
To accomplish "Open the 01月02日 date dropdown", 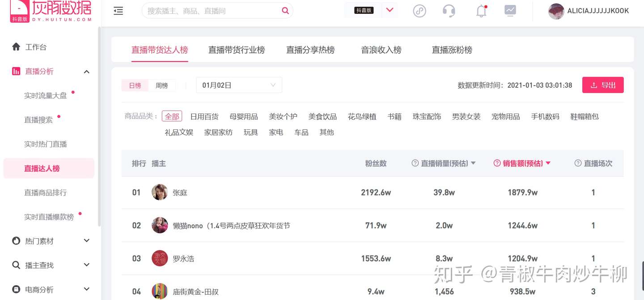I will tap(239, 85).
